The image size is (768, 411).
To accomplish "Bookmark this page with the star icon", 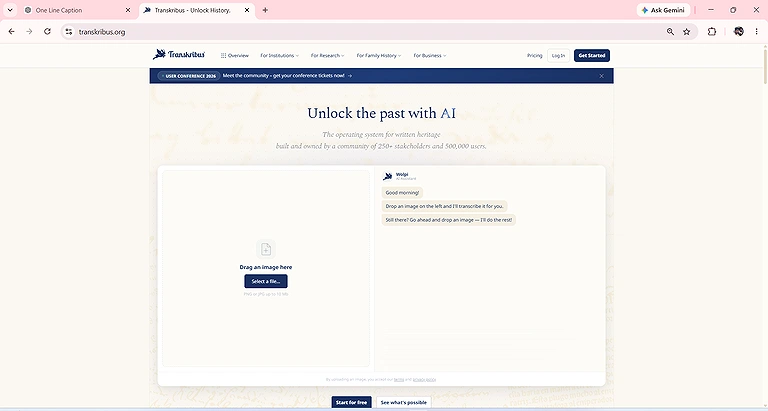I will click(687, 32).
